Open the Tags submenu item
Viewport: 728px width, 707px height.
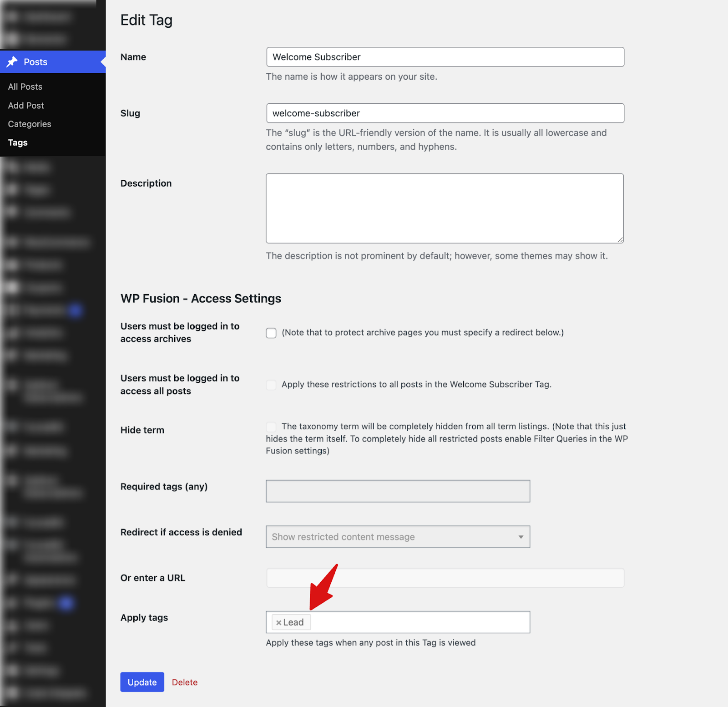pyautogui.click(x=18, y=142)
